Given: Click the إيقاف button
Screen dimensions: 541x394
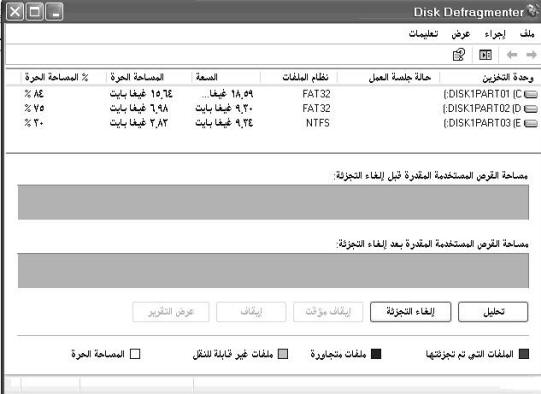Looking at the screenshot, I should point(251,312).
